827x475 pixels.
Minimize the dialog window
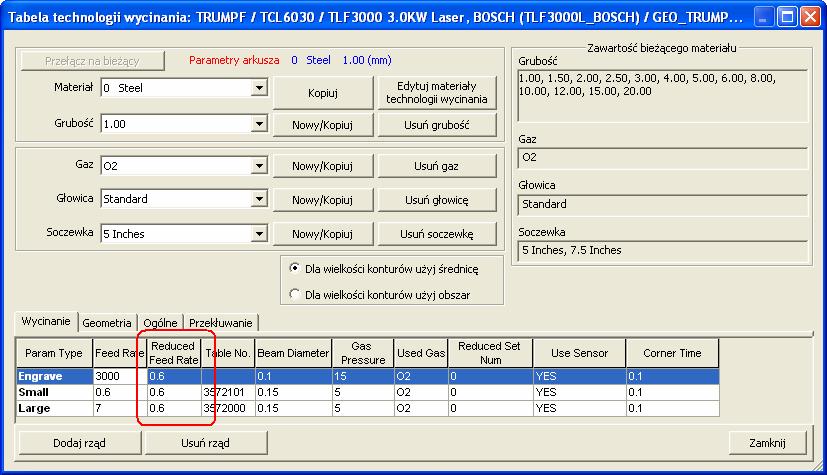(763, 17)
